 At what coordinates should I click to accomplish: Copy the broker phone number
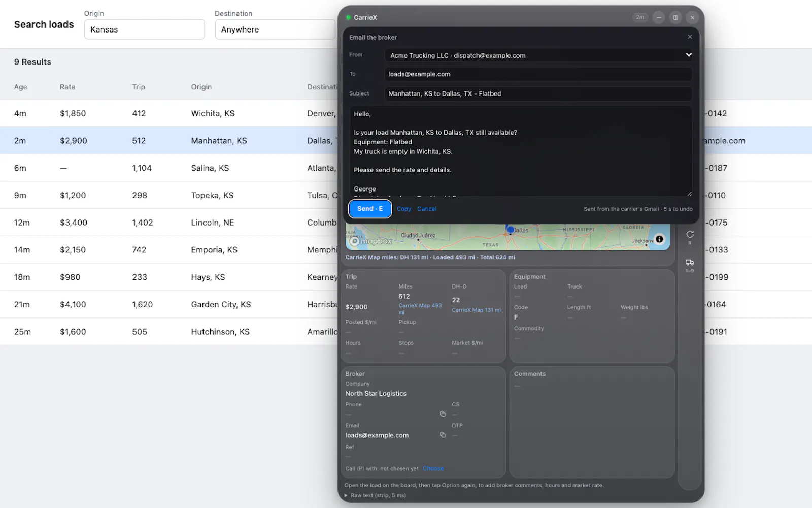(443, 414)
